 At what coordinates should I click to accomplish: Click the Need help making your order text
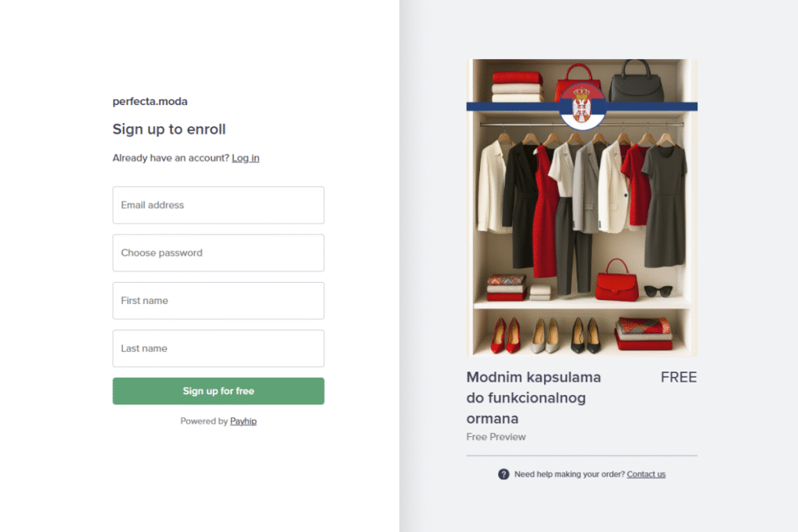click(569, 474)
